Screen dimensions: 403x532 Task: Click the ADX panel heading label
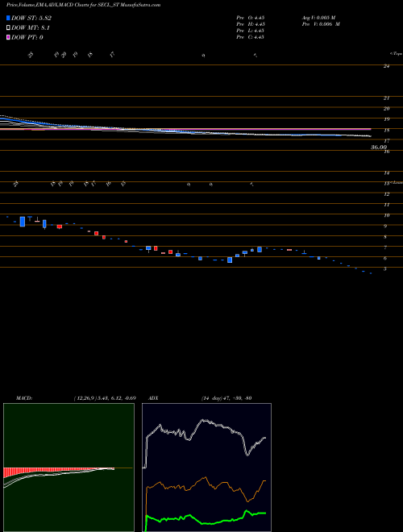[153, 397]
